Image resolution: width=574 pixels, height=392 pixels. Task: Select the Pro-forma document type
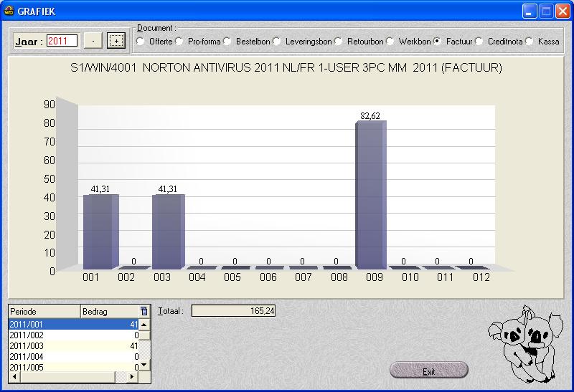click(x=179, y=42)
